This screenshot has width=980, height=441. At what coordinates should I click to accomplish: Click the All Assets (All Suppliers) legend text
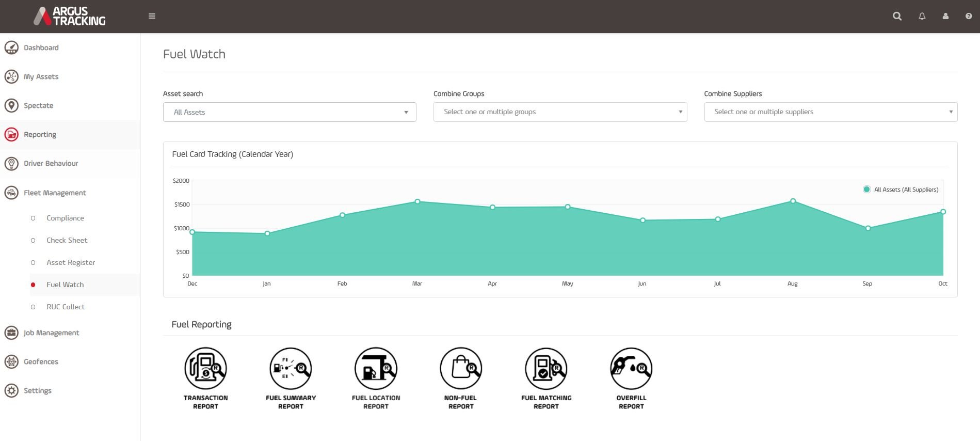[x=906, y=190]
